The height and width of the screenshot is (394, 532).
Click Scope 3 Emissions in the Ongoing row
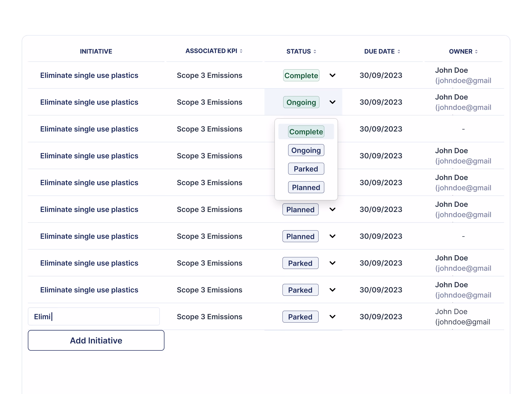(210, 102)
